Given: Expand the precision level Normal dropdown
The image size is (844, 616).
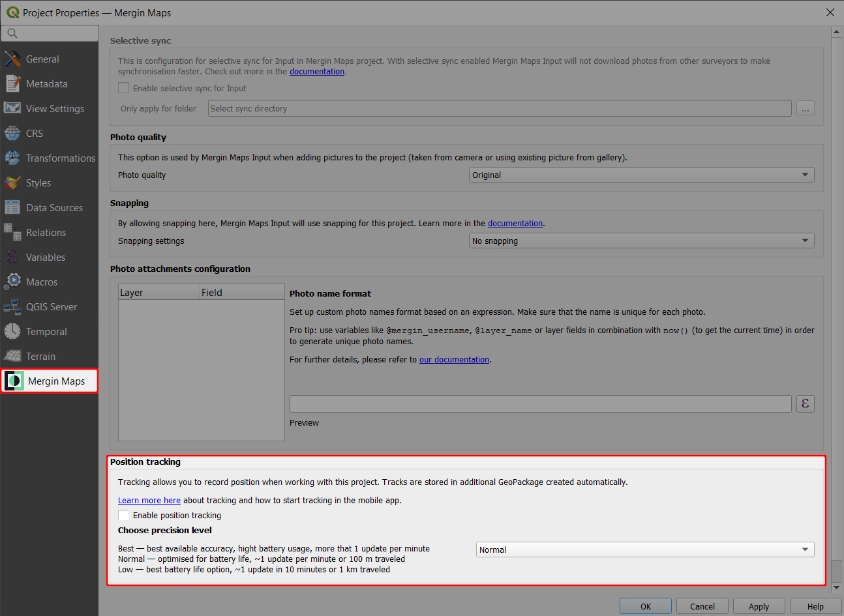Looking at the screenshot, I should (x=645, y=550).
